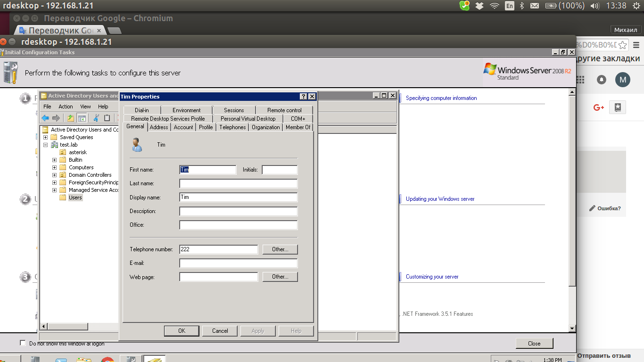Viewport: 644px width, 362px height.
Task: Switch to the Account tab
Action: click(183, 127)
